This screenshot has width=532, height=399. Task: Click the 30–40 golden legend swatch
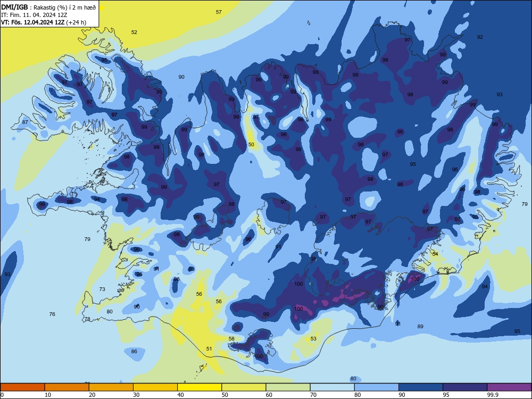pyautogui.click(x=155, y=387)
